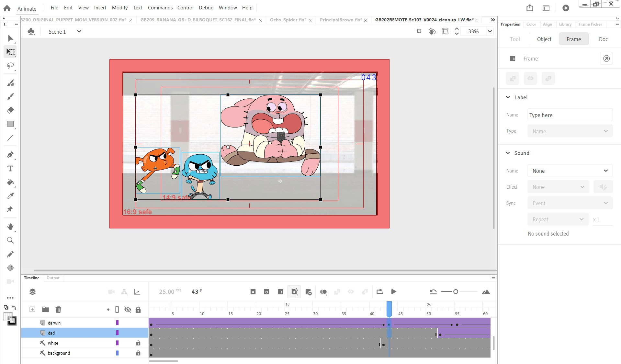Collapse the Label section
The image size is (621, 364).
click(508, 97)
